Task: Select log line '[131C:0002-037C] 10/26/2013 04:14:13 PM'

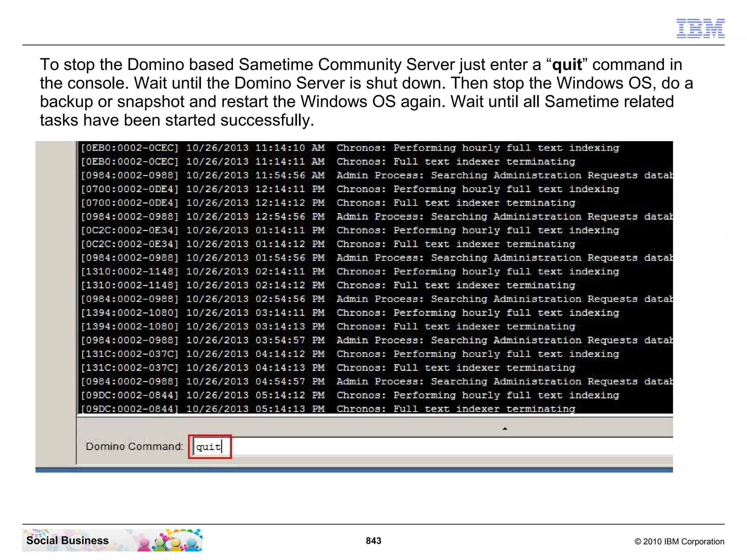Action: pos(328,367)
